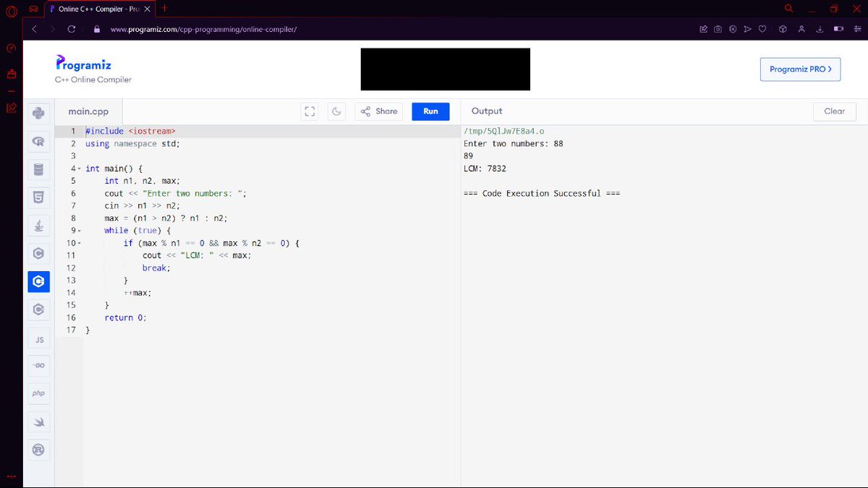Open the php compiler icon
The height and width of the screenshot is (488, 868).
click(39, 394)
